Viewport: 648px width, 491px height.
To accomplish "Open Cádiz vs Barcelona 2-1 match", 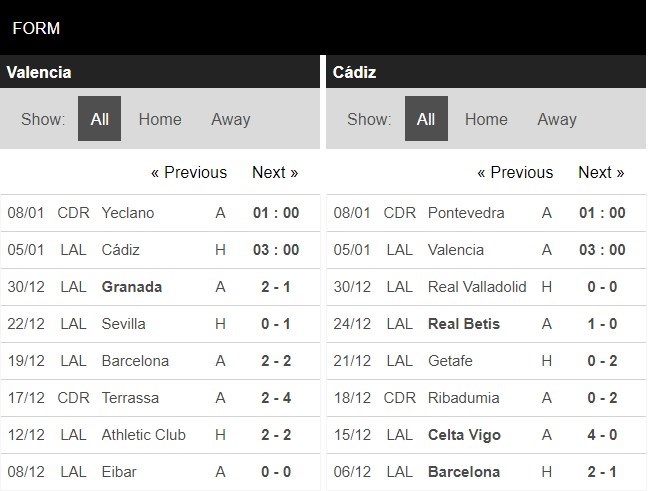I will point(486,472).
